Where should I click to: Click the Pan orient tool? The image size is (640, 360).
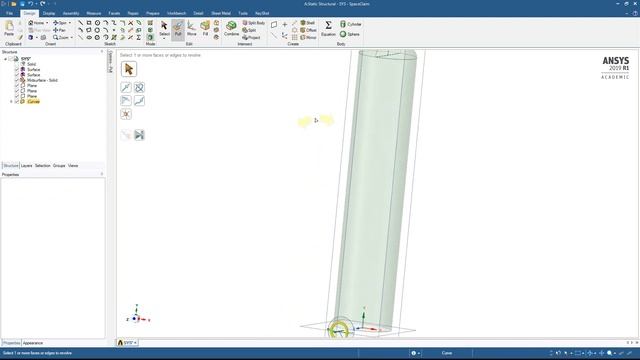[x=60, y=30]
